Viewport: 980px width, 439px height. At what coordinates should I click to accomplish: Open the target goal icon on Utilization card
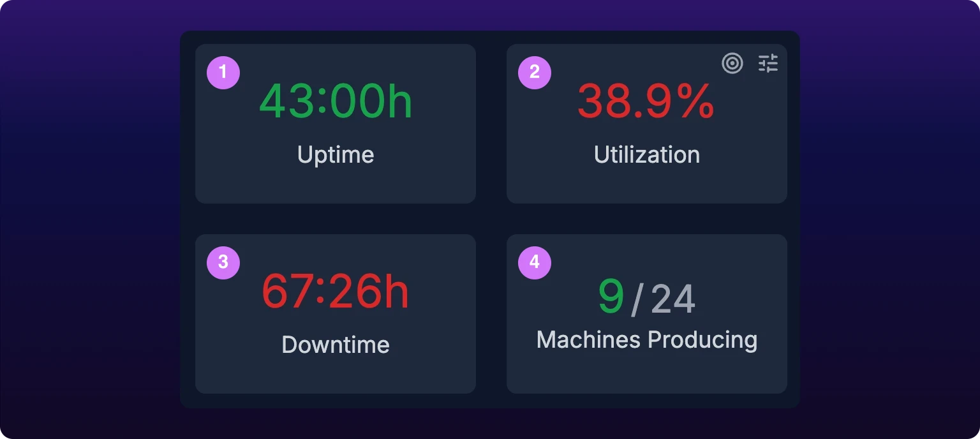coord(732,63)
